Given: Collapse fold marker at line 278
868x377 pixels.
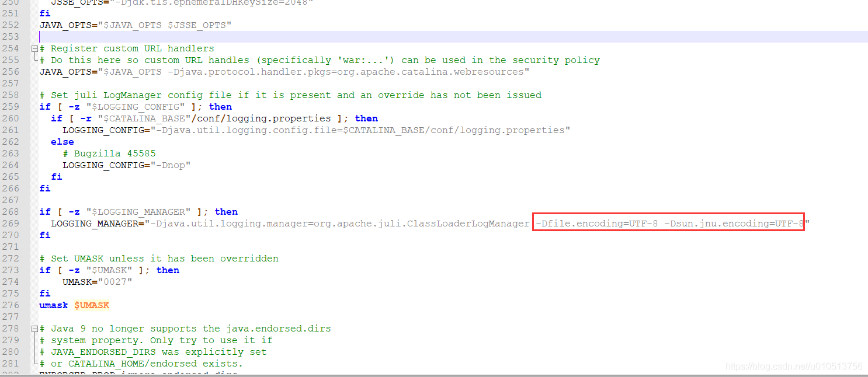Looking at the screenshot, I should (34, 329).
